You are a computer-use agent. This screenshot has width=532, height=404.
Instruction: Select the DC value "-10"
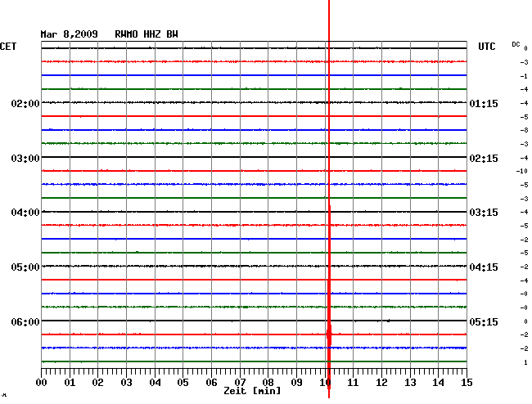tap(522, 171)
